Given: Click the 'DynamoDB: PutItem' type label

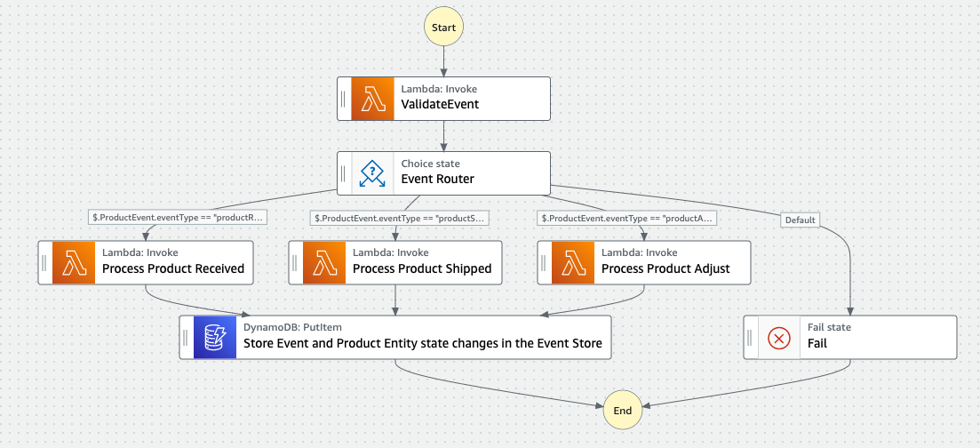Looking at the screenshot, I should (x=292, y=326).
